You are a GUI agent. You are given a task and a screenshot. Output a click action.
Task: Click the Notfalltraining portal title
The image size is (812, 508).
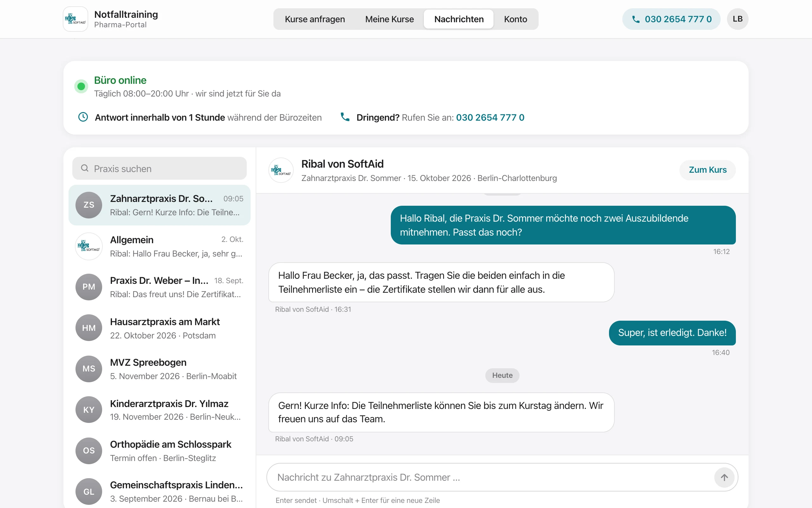click(x=126, y=15)
